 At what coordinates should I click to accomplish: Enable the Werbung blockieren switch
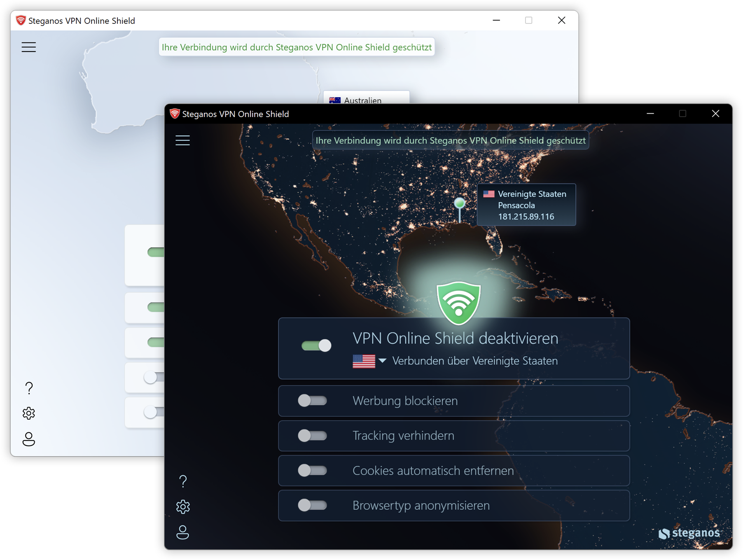[313, 401]
